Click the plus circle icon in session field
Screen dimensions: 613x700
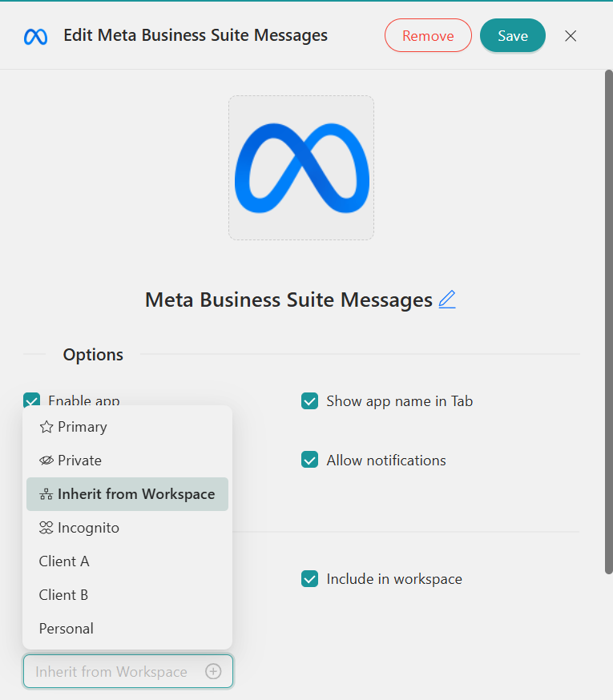click(x=213, y=672)
